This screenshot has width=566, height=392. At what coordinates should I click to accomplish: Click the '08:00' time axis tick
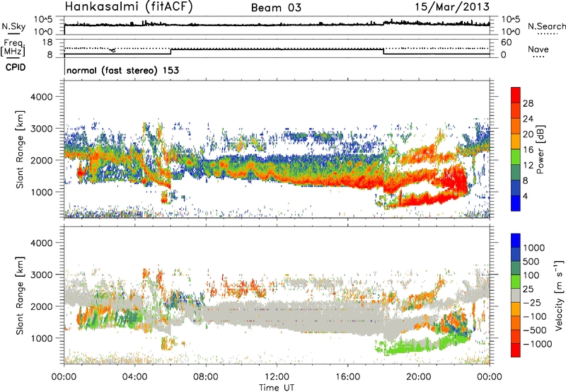[206, 377]
